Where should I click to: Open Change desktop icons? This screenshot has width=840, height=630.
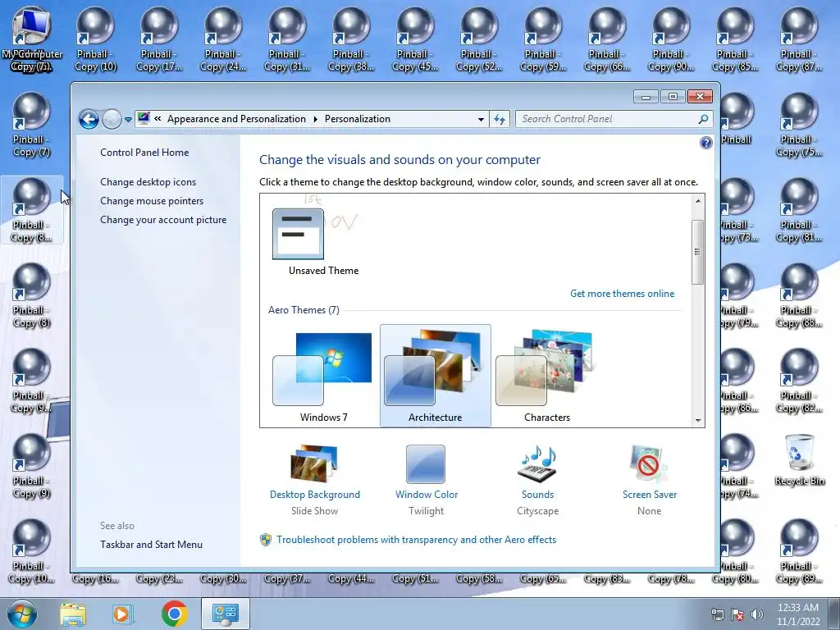coord(148,181)
